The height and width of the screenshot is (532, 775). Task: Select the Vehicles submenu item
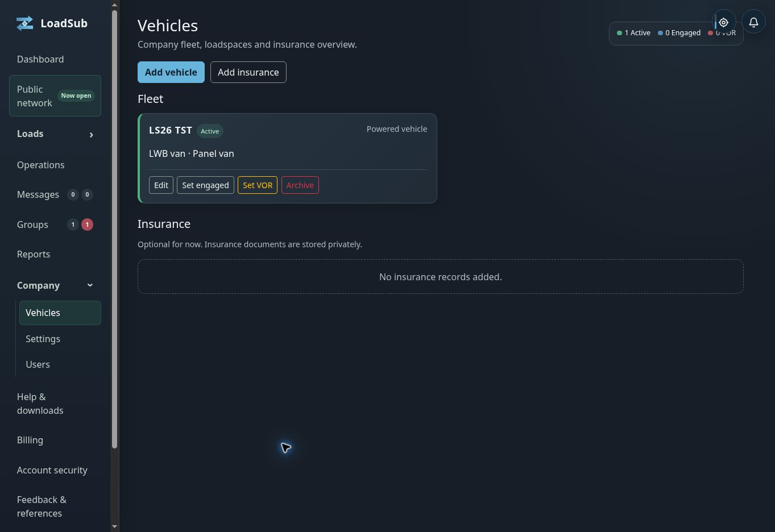tap(60, 313)
